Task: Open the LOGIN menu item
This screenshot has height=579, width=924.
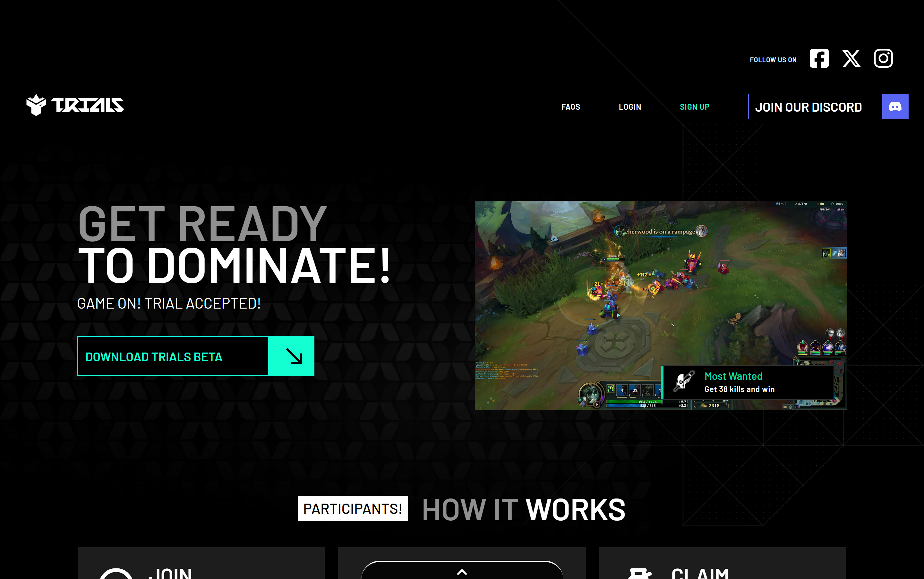Action: click(630, 107)
